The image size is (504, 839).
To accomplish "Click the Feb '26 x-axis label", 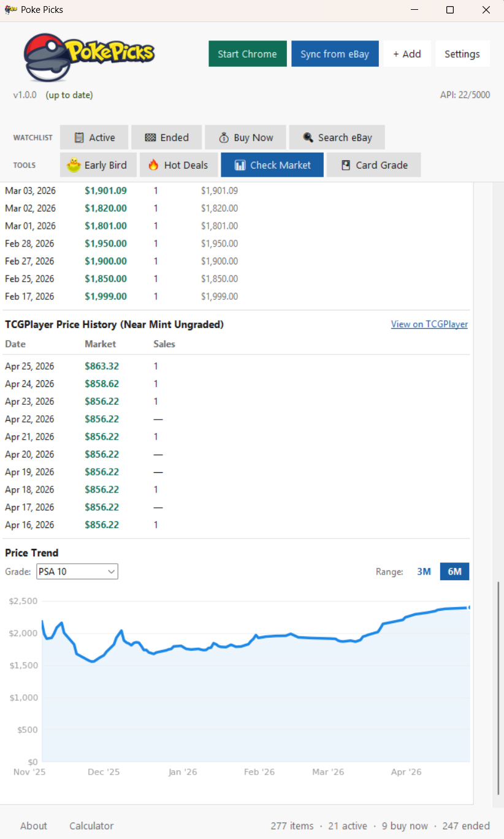I will pos(259,772).
